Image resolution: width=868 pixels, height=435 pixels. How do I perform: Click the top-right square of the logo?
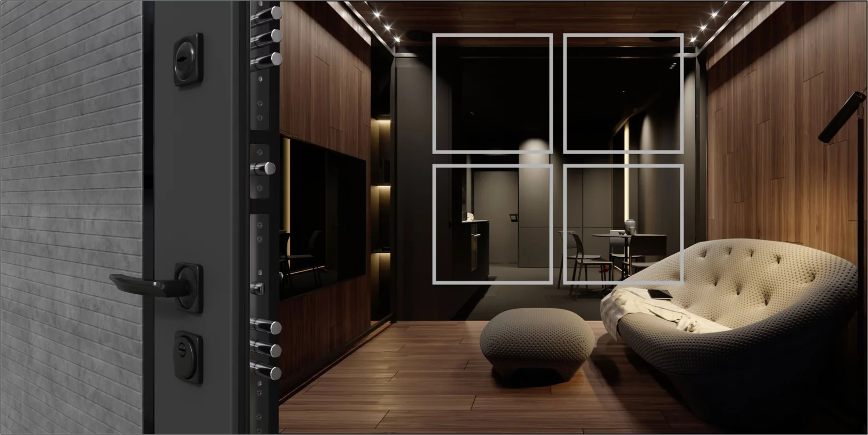pos(623,94)
